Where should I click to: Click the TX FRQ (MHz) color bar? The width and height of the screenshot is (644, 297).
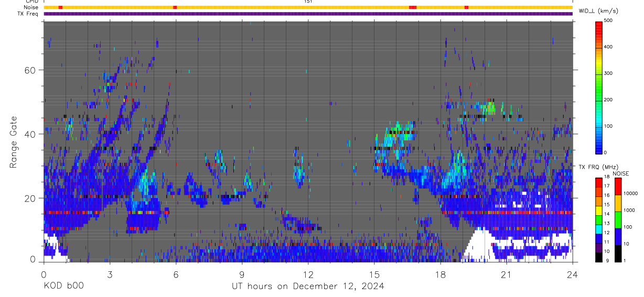click(599, 219)
